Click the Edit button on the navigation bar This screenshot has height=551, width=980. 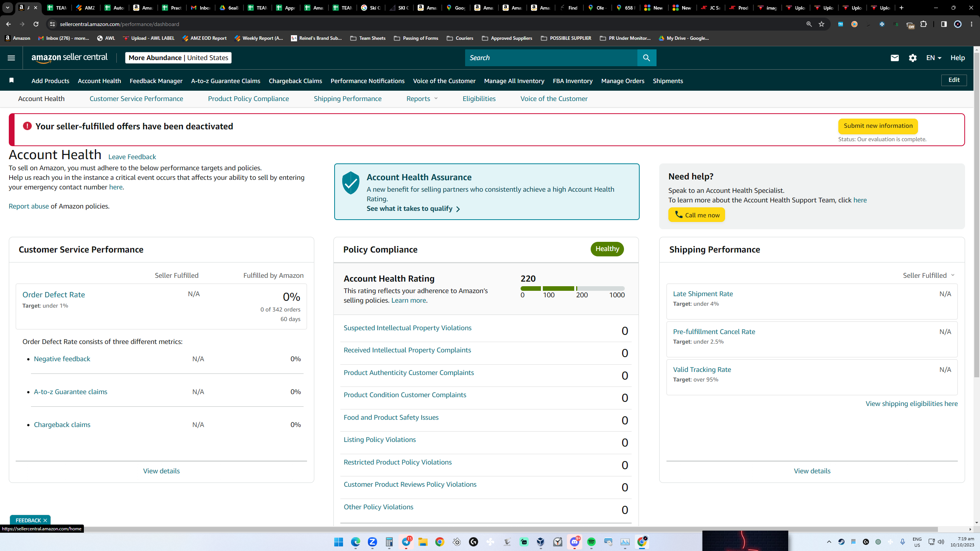click(x=954, y=80)
